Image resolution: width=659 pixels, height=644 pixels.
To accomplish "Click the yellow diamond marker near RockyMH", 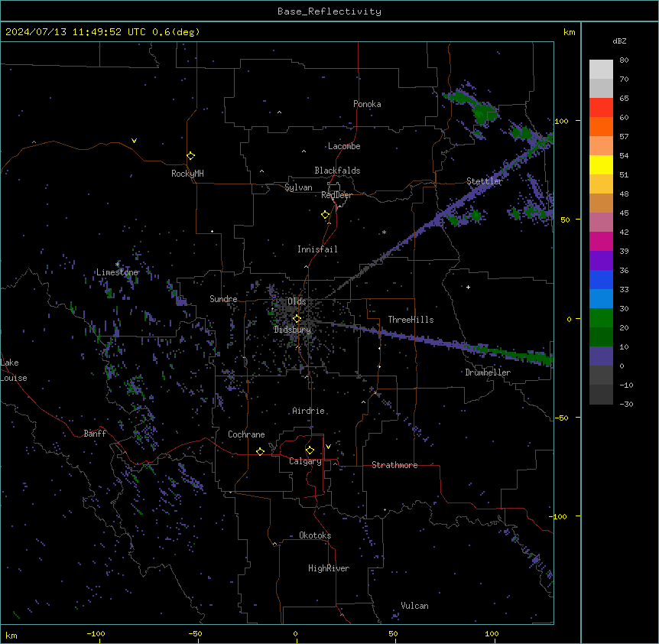I will [x=191, y=156].
